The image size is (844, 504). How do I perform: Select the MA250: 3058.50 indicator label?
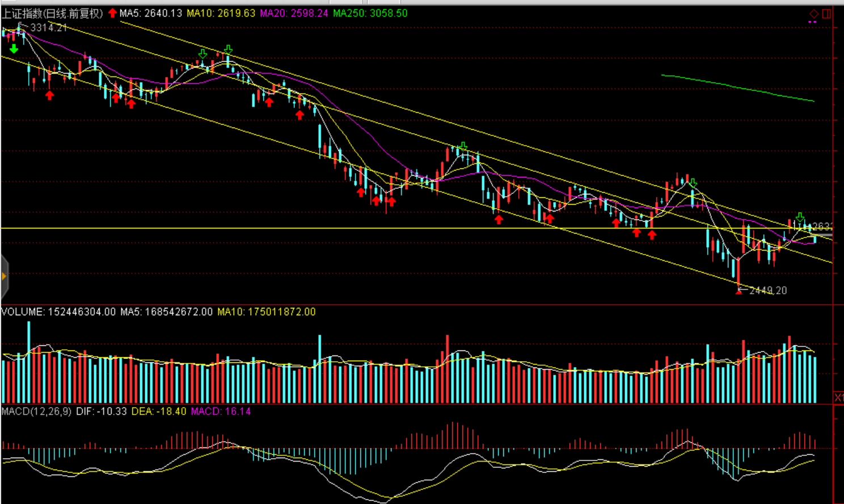370,13
